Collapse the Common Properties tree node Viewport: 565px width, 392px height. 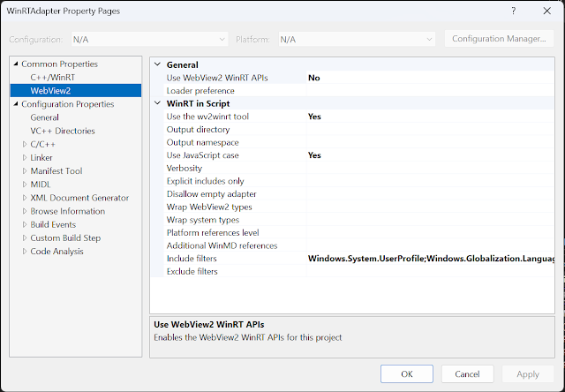16,64
